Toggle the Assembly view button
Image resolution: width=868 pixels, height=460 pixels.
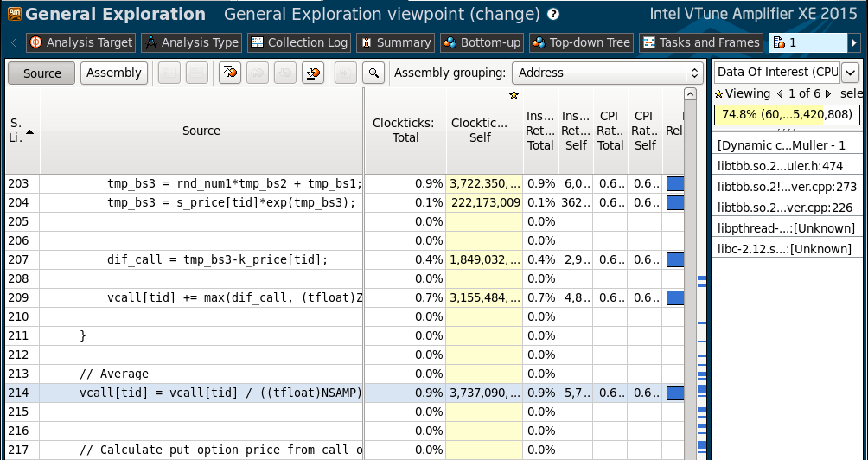(113, 73)
